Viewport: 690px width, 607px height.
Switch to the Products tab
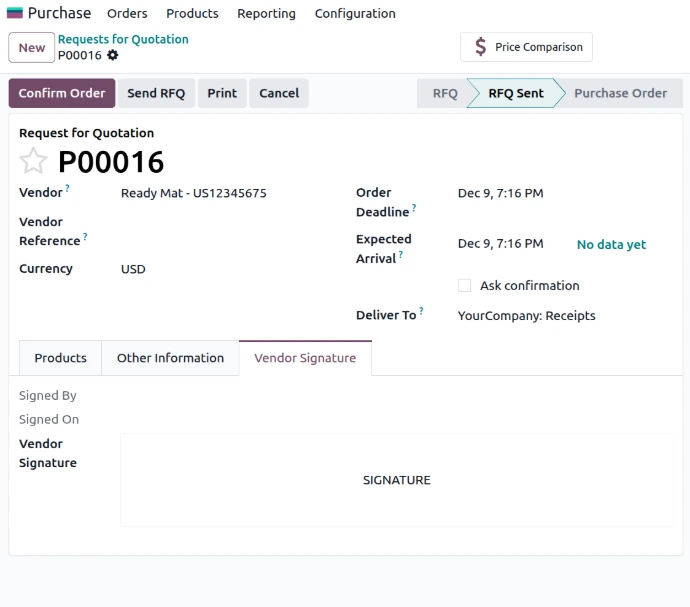tap(60, 358)
